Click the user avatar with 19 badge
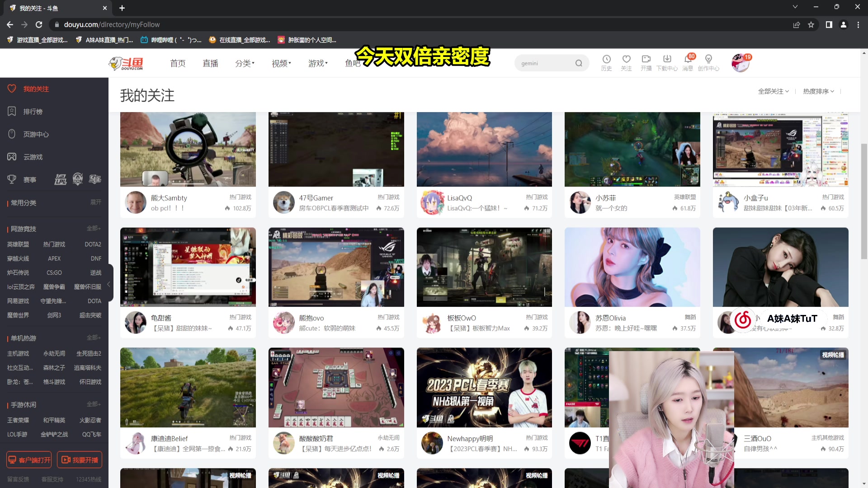The width and height of the screenshot is (868, 488). (741, 63)
